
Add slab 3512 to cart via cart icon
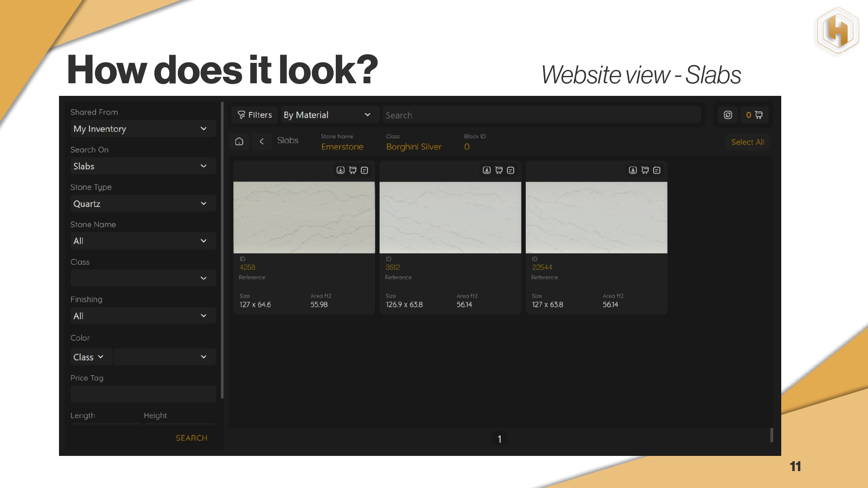click(499, 170)
